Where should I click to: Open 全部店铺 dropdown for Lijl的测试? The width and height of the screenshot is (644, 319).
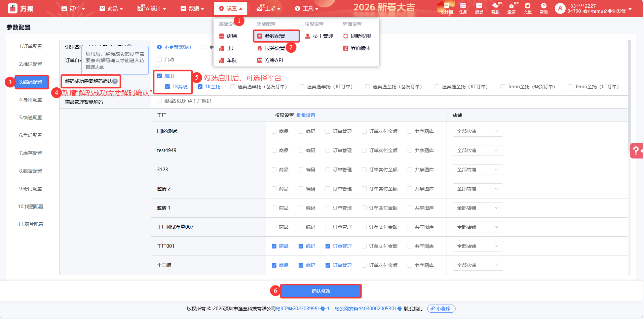(x=478, y=131)
